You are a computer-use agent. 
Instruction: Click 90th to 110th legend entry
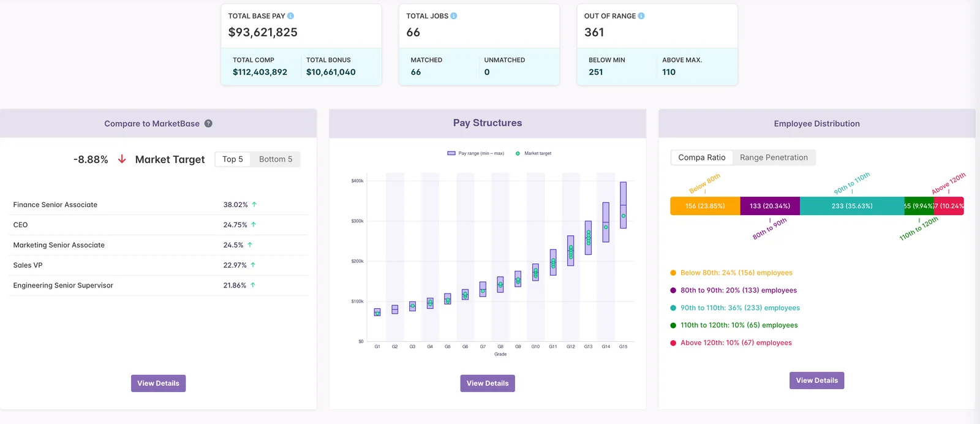tap(735, 308)
